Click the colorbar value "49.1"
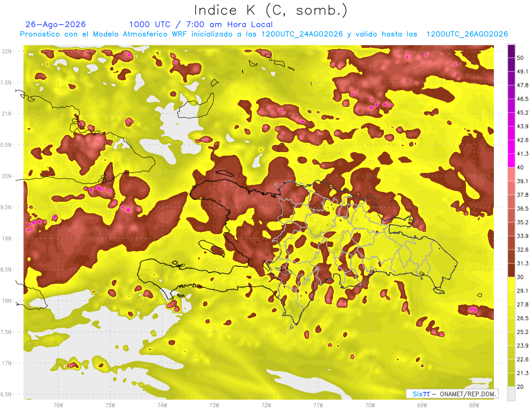 (x=523, y=72)
